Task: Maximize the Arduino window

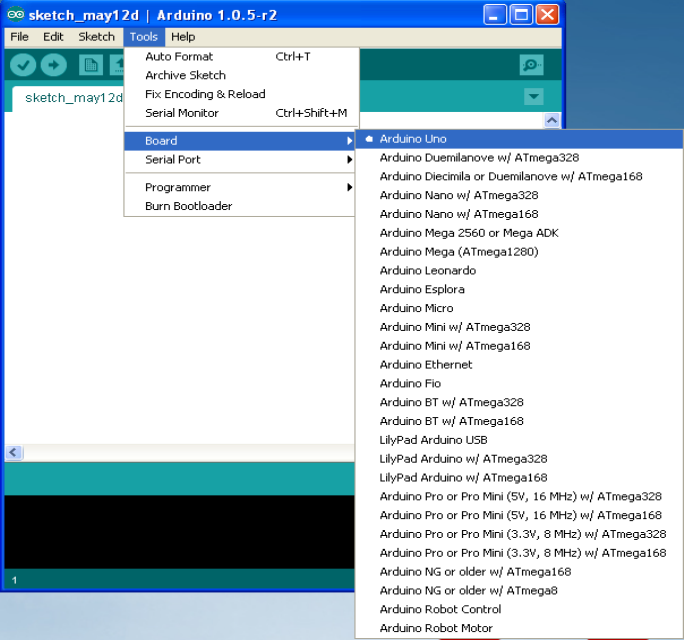Action: 521,14
